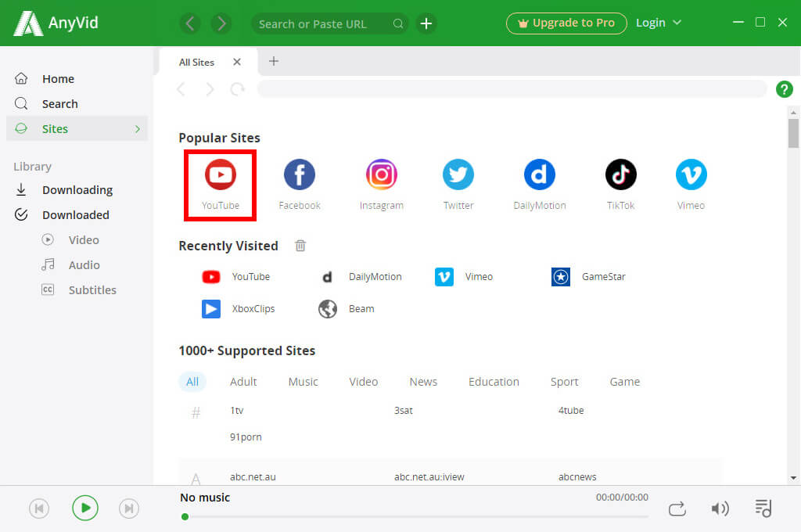Click the green play button
Image resolution: width=801 pixels, height=532 pixels.
[84, 508]
